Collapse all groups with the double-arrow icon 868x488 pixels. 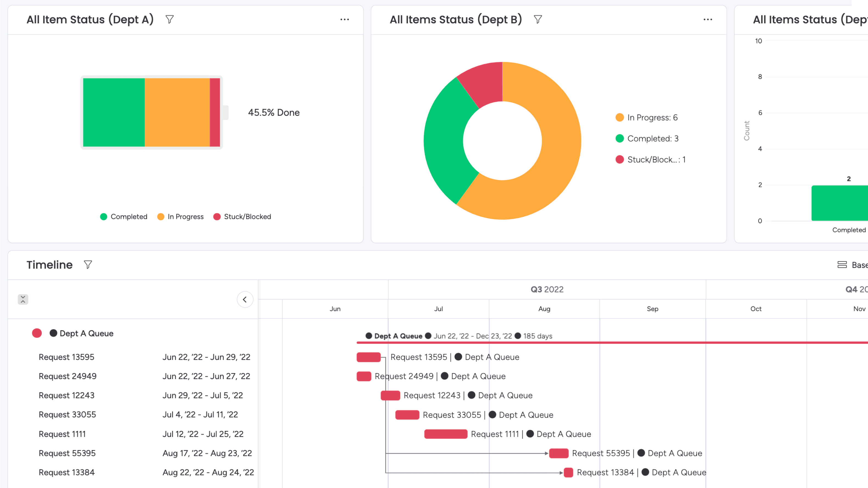click(x=23, y=299)
